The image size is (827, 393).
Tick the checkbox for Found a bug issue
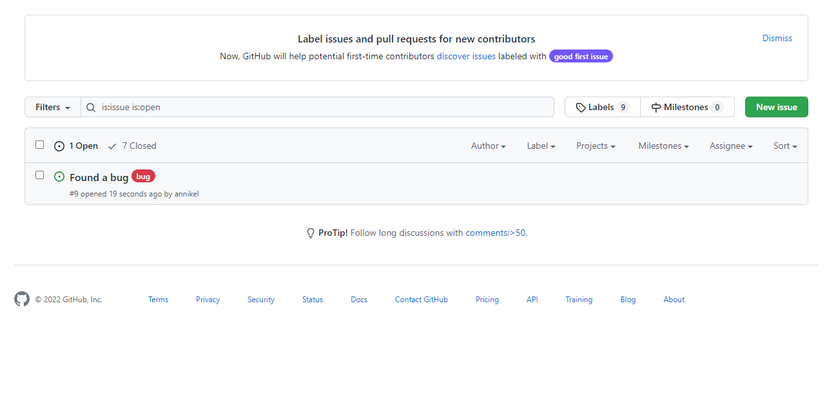point(40,175)
